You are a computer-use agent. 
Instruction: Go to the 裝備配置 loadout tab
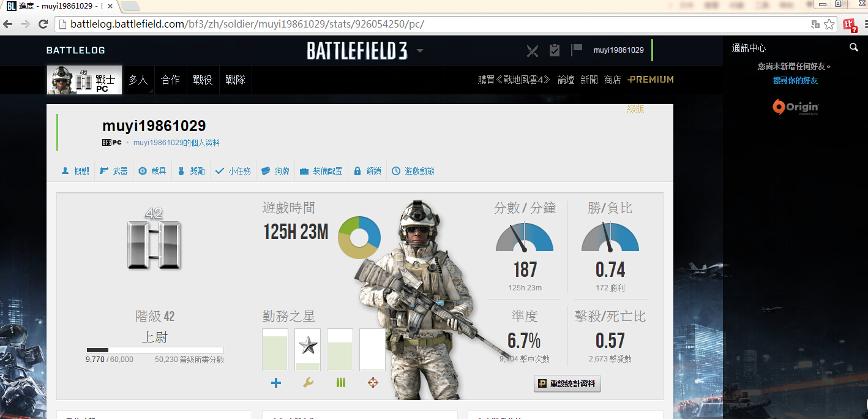tap(321, 171)
